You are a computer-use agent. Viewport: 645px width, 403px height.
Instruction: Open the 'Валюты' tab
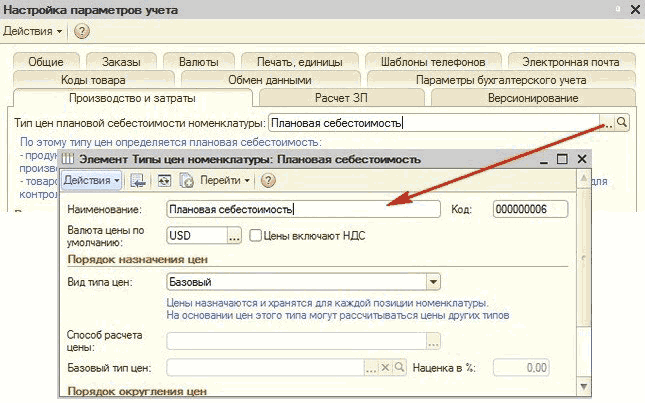click(x=198, y=61)
